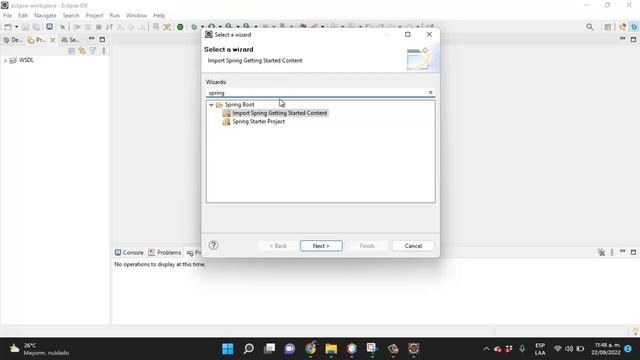The width and height of the screenshot is (640, 360).
Task: Click the Cancel button
Action: click(413, 246)
